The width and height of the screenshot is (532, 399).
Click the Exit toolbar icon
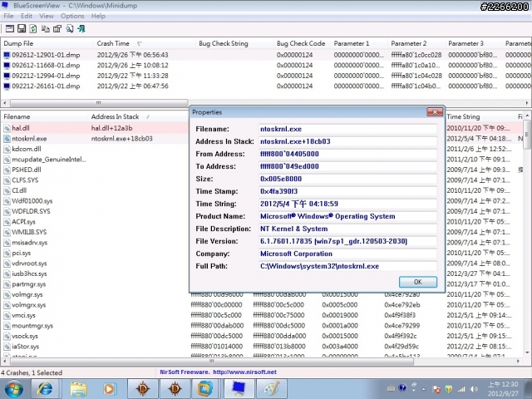(81, 29)
